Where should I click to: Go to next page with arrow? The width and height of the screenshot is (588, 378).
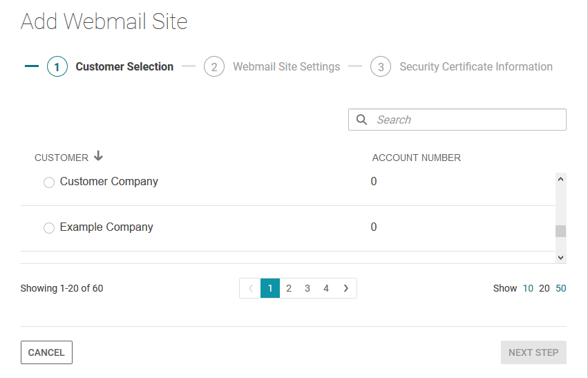point(345,288)
